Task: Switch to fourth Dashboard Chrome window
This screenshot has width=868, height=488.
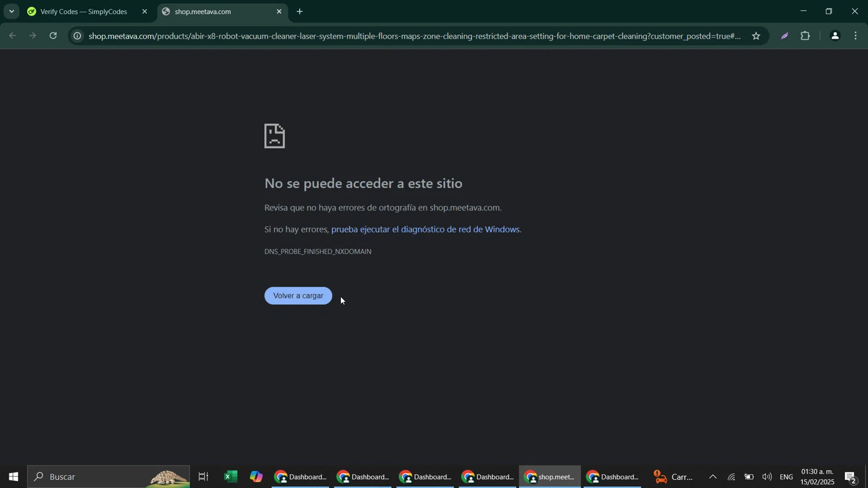Action: pos(488,477)
